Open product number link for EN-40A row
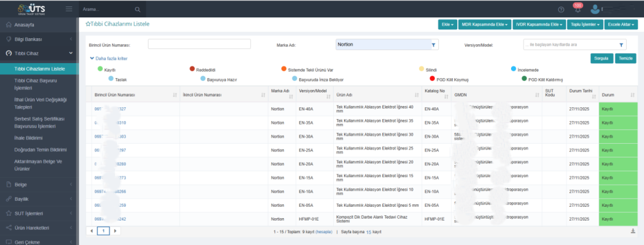Screen dimensions: 644x245 point(110,108)
